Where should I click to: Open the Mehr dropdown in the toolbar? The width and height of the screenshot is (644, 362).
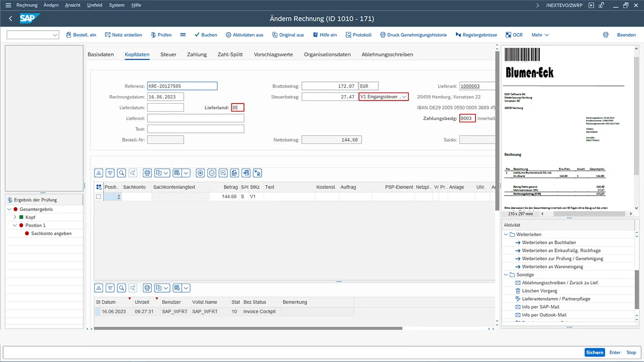(x=540, y=35)
